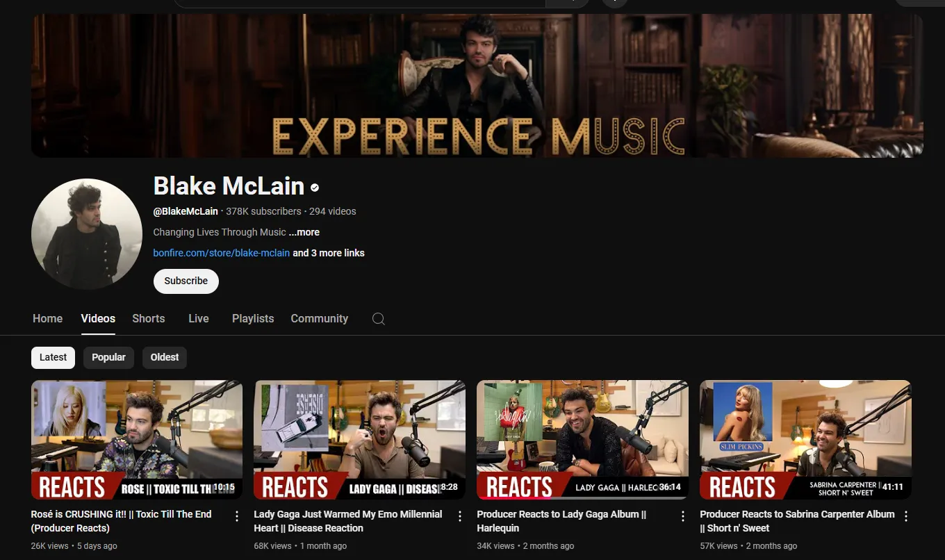Expand the 'and 3 more links' list
This screenshot has width=945, height=560.
pyautogui.click(x=329, y=253)
